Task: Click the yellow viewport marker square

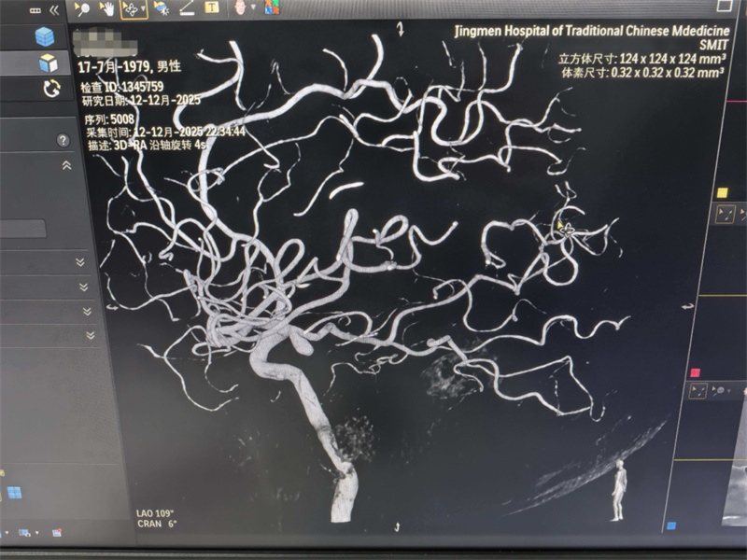Action: [x=722, y=193]
